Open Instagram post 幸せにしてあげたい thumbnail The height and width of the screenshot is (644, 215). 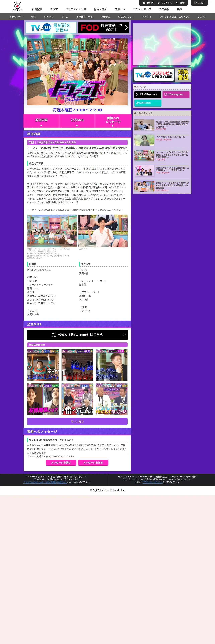pos(112,399)
